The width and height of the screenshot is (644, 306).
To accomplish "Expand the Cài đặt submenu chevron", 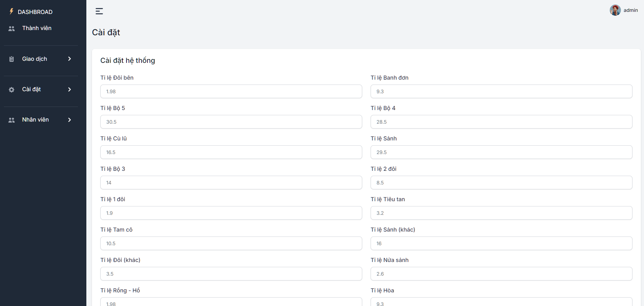I will point(70,89).
